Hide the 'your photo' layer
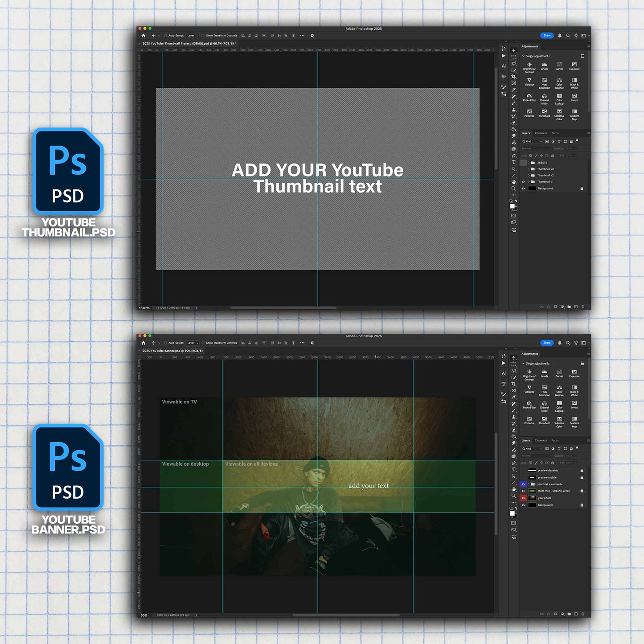 pyautogui.click(x=524, y=498)
